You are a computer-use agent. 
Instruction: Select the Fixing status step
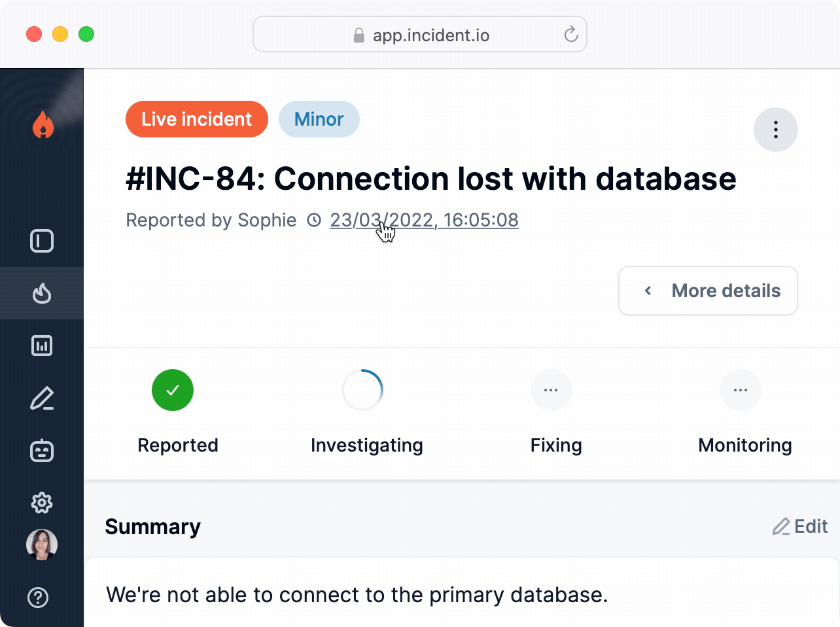(x=551, y=390)
